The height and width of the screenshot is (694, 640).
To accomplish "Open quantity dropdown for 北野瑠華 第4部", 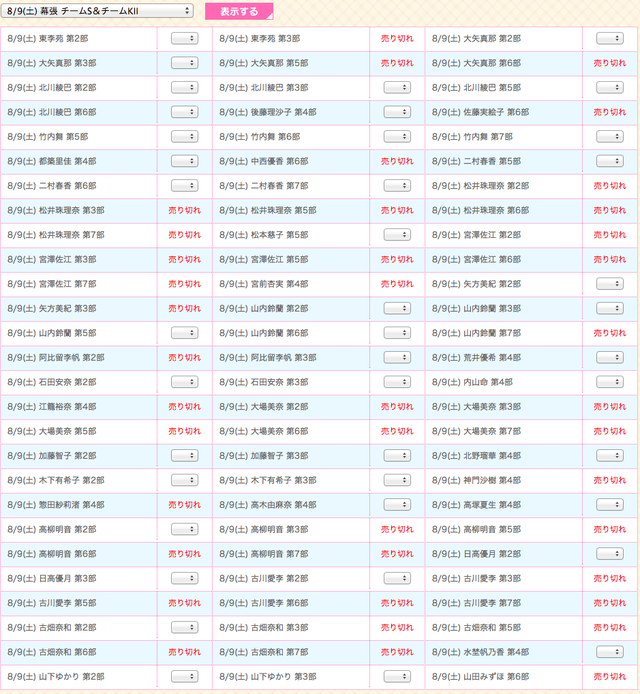I will tap(609, 455).
